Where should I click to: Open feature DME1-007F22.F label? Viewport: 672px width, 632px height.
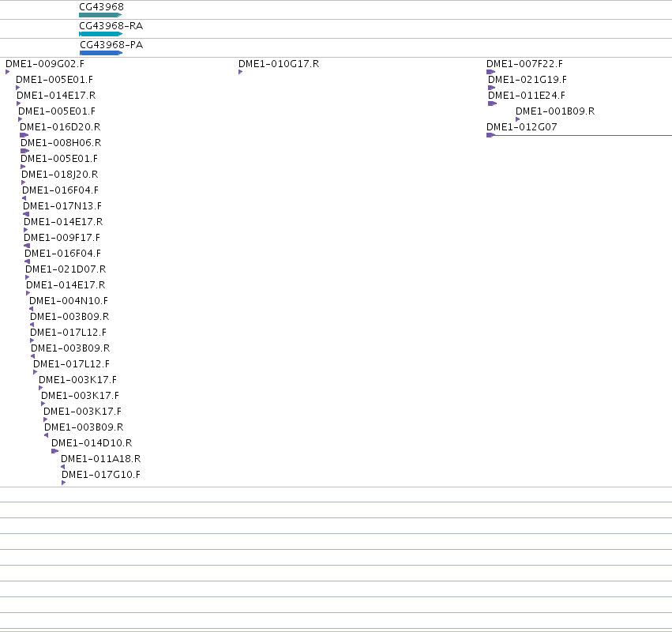524,64
